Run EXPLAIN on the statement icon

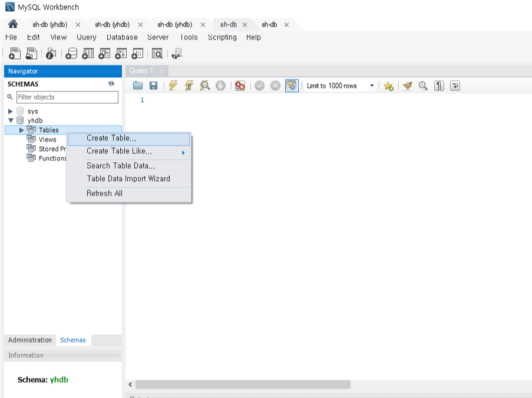(204, 85)
